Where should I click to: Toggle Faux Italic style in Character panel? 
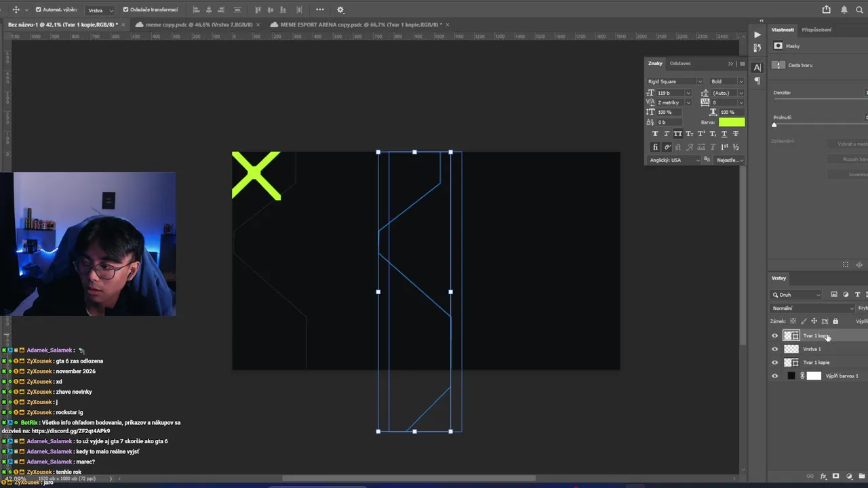pyautogui.click(x=667, y=134)
